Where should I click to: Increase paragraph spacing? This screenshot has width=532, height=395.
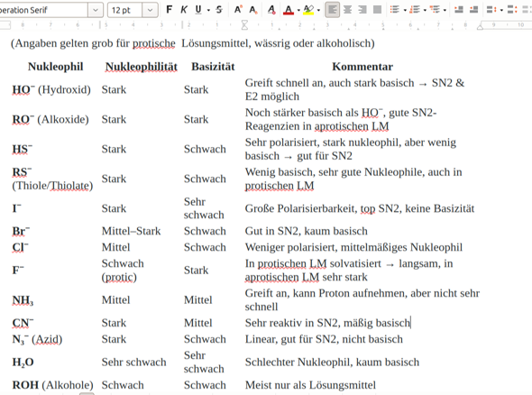511,10
